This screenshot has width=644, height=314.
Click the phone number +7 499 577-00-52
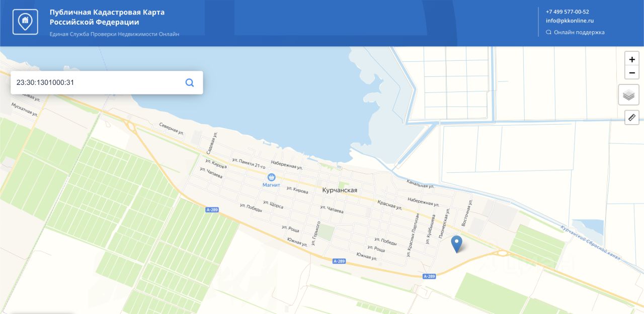568,12
